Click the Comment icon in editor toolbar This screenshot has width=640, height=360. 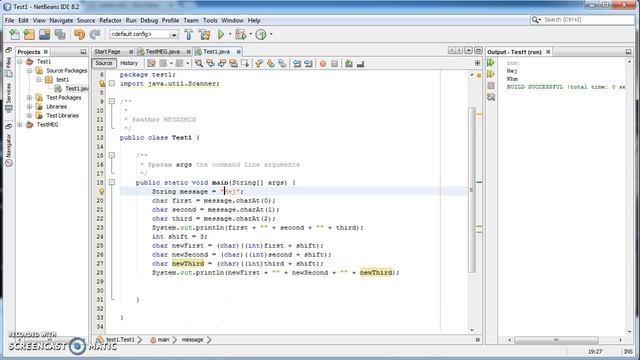pyautogui.click(x=349, y=63)
